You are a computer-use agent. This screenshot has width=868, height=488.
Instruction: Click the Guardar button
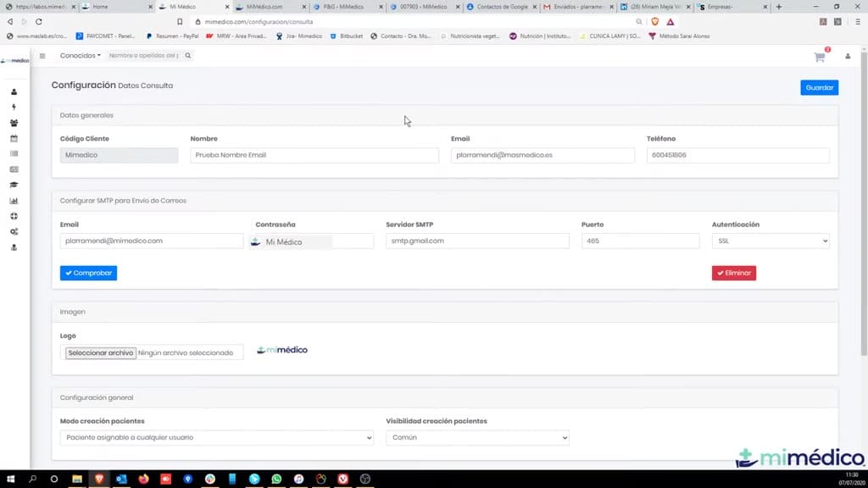tap(820, 88)
